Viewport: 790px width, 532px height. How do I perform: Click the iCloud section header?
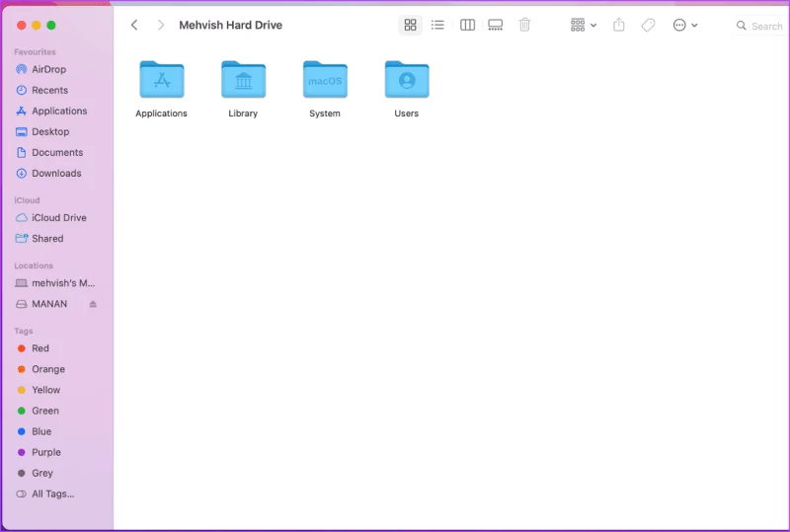pyautogui.click(x=27, y=200)
